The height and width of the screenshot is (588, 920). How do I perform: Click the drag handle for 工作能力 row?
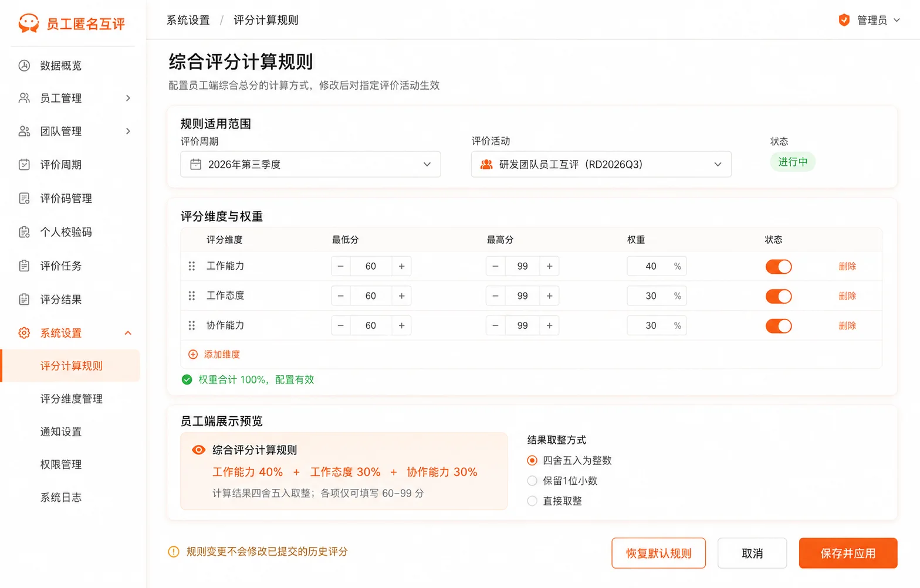191,266
